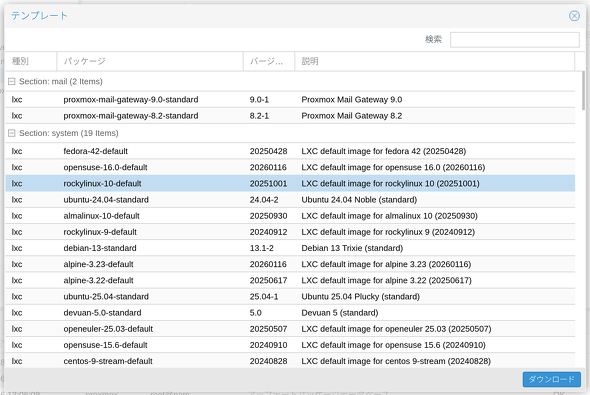Collapse the Section: mail group
This screenshot has width=590, height=395.
coord(12,82)
